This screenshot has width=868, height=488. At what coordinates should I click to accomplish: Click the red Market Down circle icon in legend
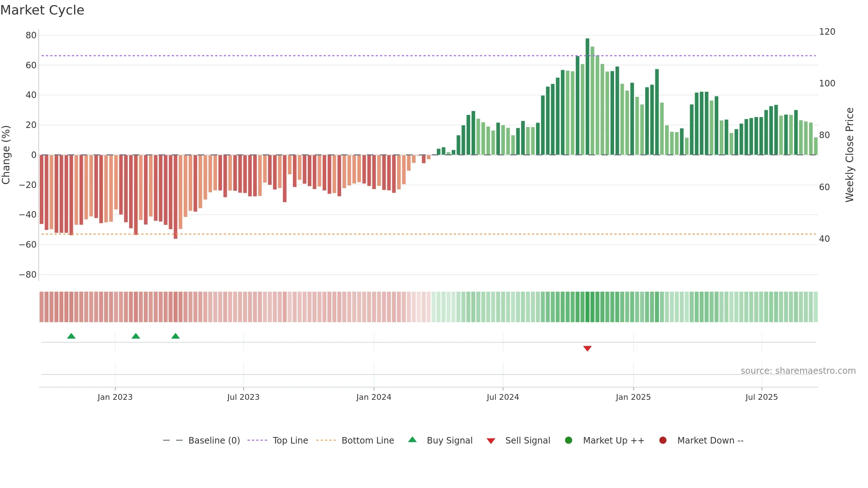(663, 440)
